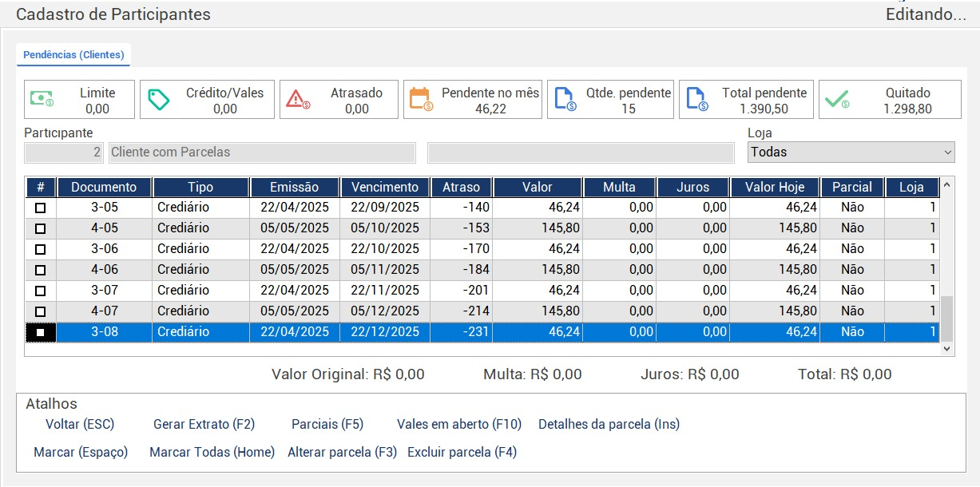The image size is (980, 487).
Task: Click the Participante name field
Action: [262, 152]
